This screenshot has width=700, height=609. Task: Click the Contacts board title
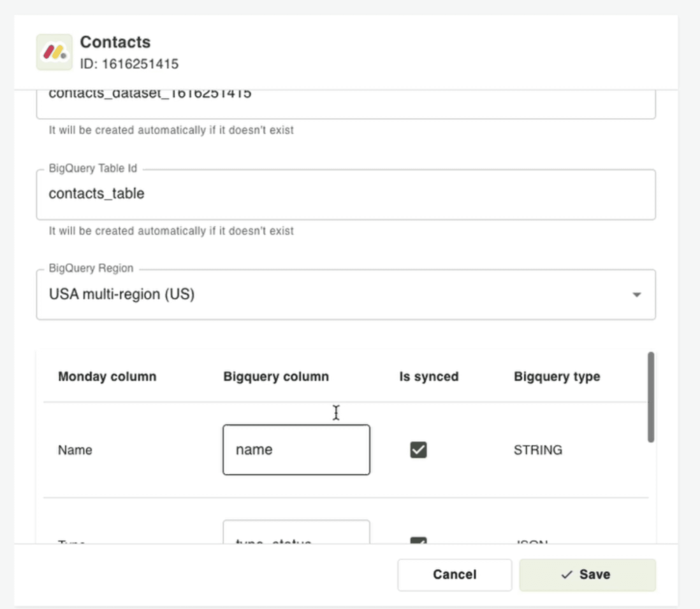(115, 42)
